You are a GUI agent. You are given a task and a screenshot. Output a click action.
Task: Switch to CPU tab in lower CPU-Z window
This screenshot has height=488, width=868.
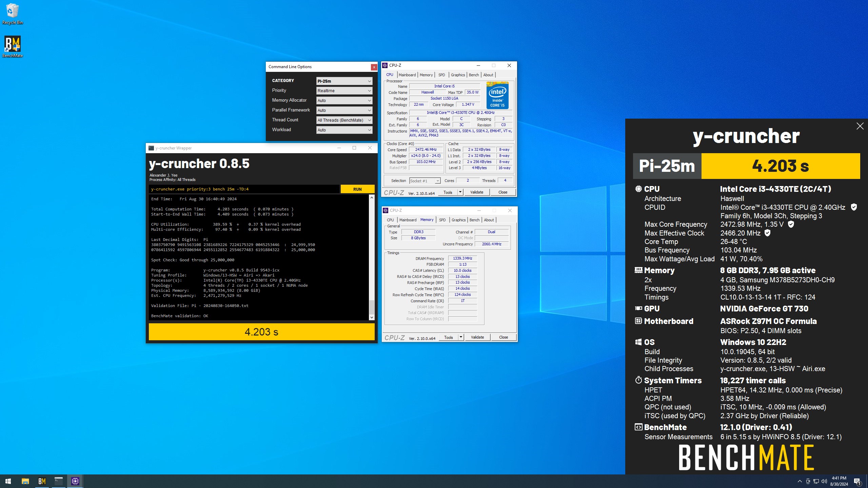[x=390, y=220]
